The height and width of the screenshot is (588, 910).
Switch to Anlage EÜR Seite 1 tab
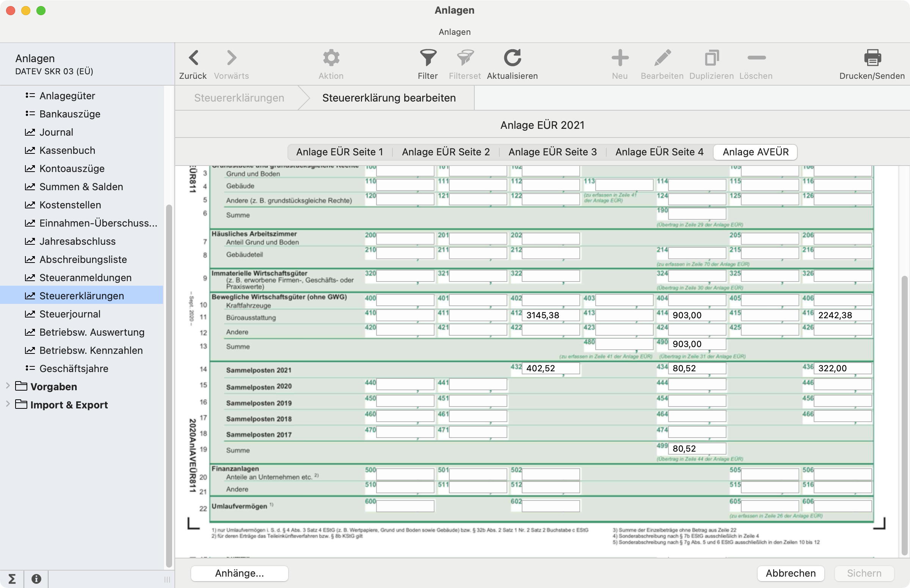pyautogui.click(x=340, y=152)
